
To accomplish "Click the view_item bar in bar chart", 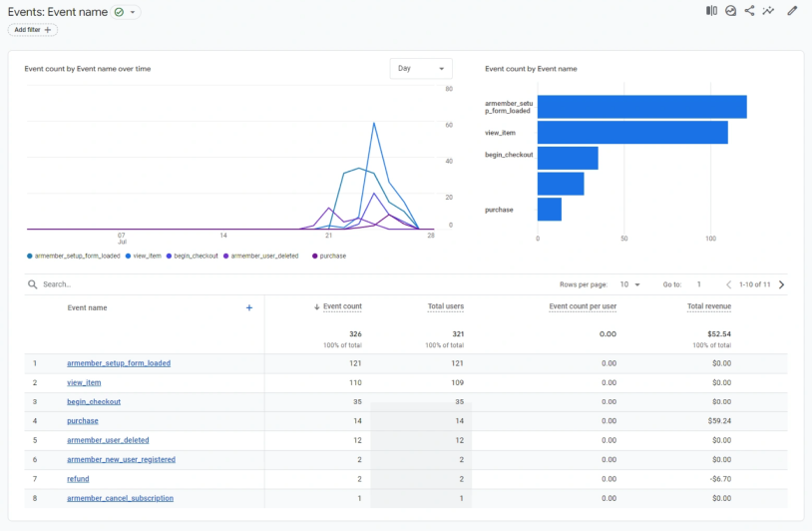I will [632, 132].
